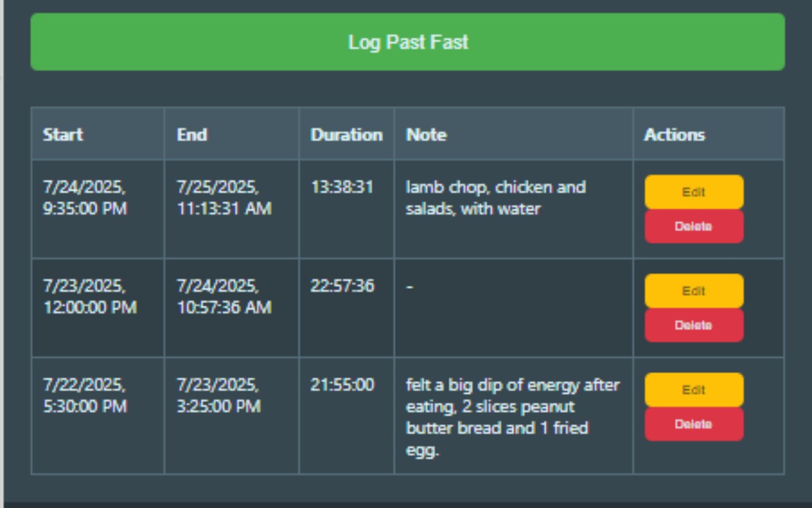
Task: Delete the fast started on 7/22/2025
Action: (x=694, y=425)
